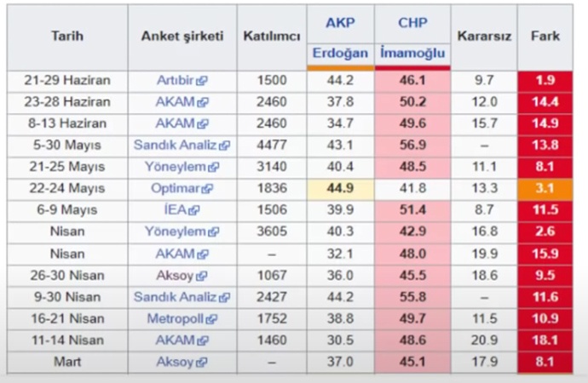Screen dimensions: 588x383
Task: Click Yöneylem external icon in 21-25 Mayıs row
Action: tap(212, 168)
